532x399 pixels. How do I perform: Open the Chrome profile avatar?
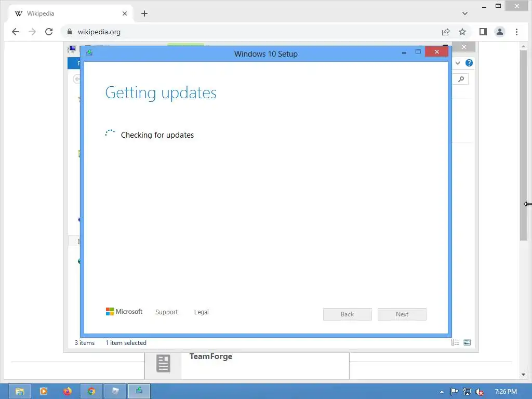click(x=500, y=32)
